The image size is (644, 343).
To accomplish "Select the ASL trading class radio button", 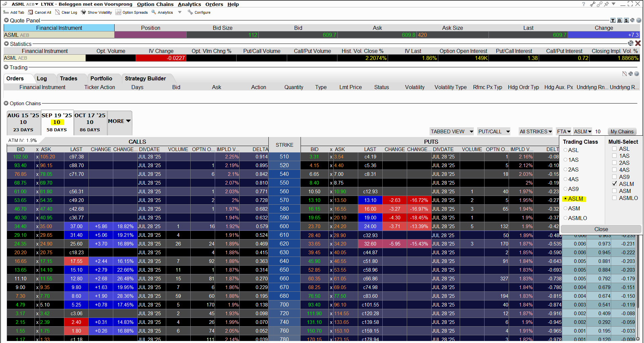I will [565, 150].
